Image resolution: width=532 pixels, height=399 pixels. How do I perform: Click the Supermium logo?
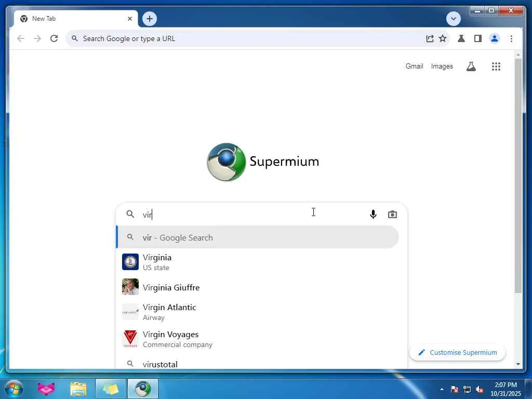(x=263, y=162)
